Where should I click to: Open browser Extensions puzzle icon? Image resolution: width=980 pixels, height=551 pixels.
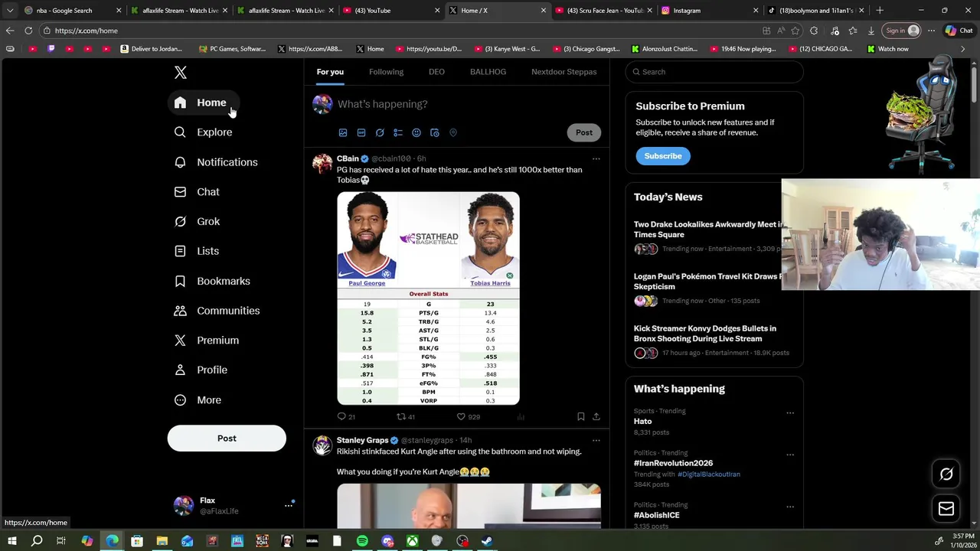click(814, 31)
